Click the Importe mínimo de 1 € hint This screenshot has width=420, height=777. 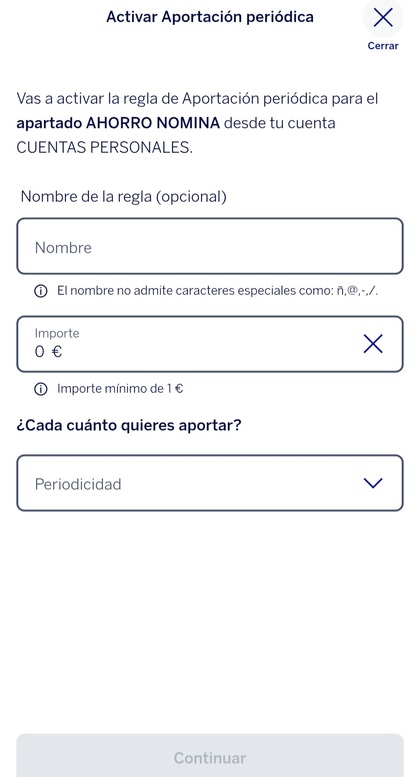120,389
